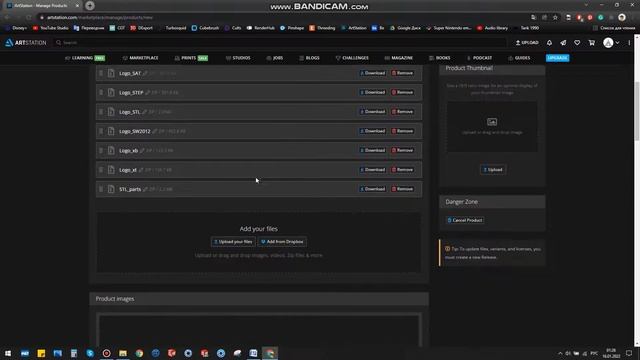
Task: Edit name pencil icon for Logo_SAT
Action: tap(145, 73)
